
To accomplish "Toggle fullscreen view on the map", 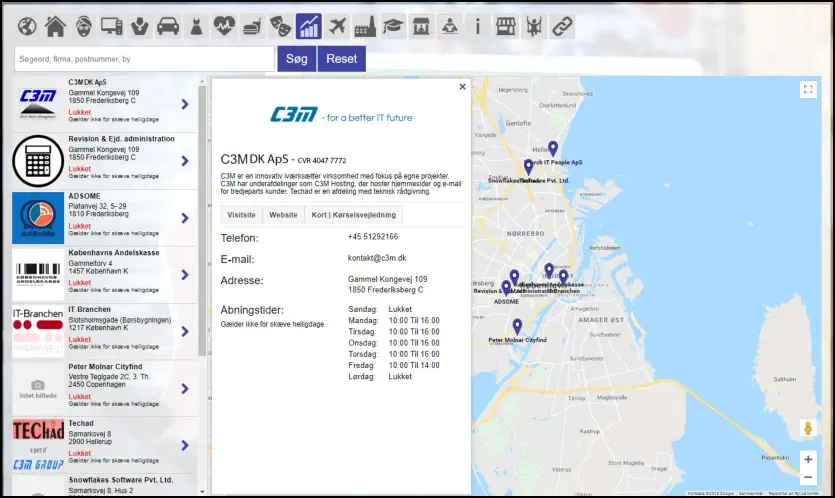I will click(x=808, y=89).
